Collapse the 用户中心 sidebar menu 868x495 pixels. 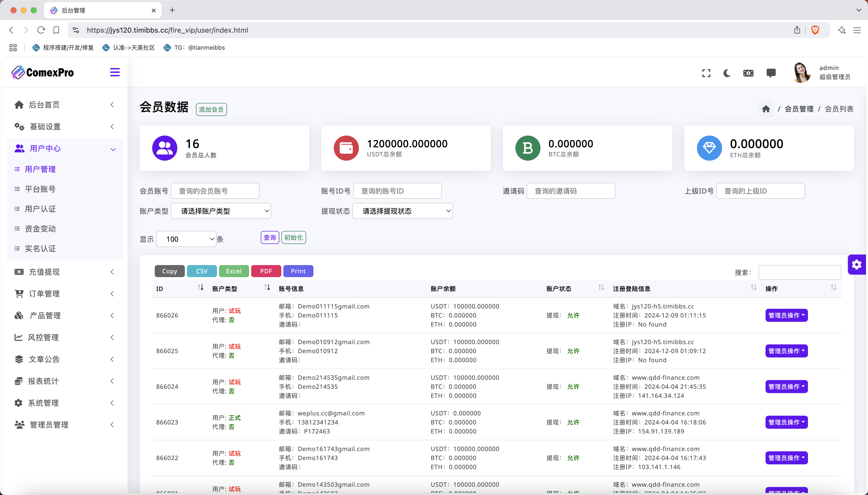(65, 149)
